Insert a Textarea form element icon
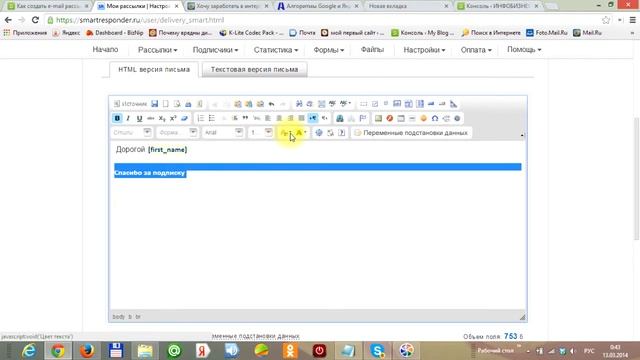The height and width of the screenshot is (360, 640). [x=408, y=104]
